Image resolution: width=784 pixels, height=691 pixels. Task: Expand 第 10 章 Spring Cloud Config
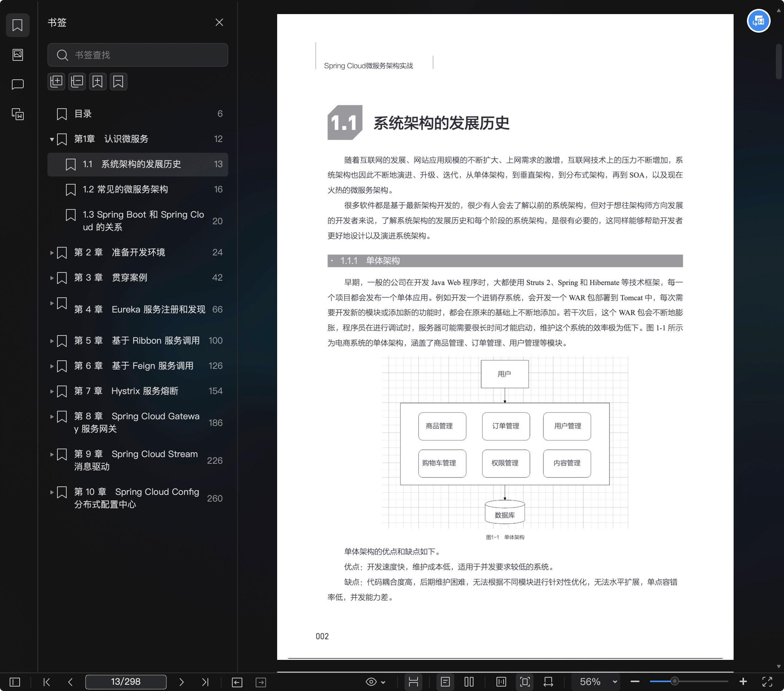52,492
